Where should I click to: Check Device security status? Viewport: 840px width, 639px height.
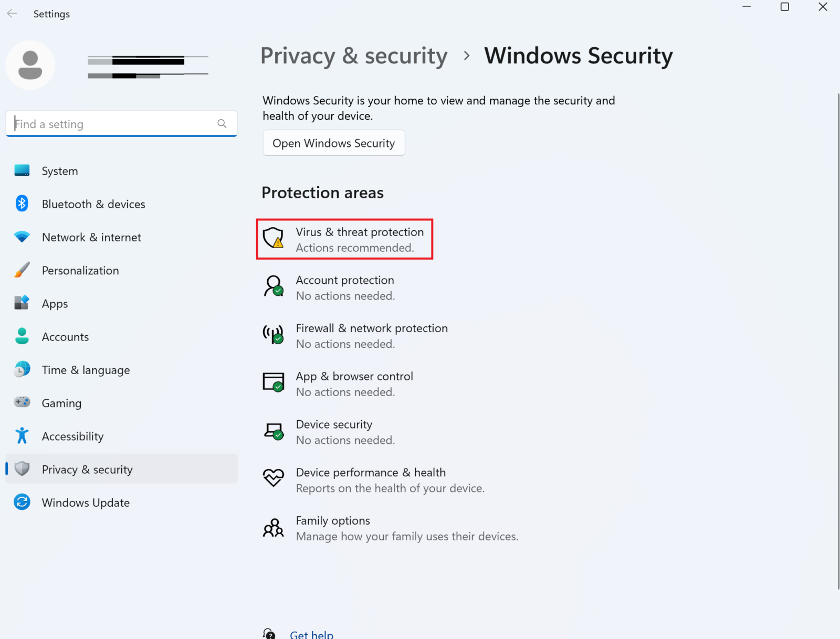click(334, 431)
